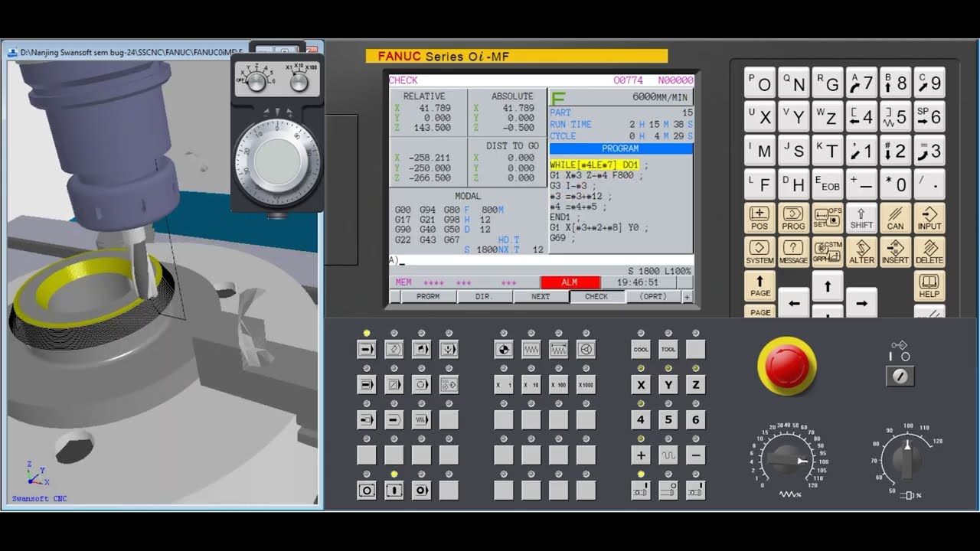Click the TOOL change key
The height and width of the screenshot is (551, 980).
[x=668, y=350]
